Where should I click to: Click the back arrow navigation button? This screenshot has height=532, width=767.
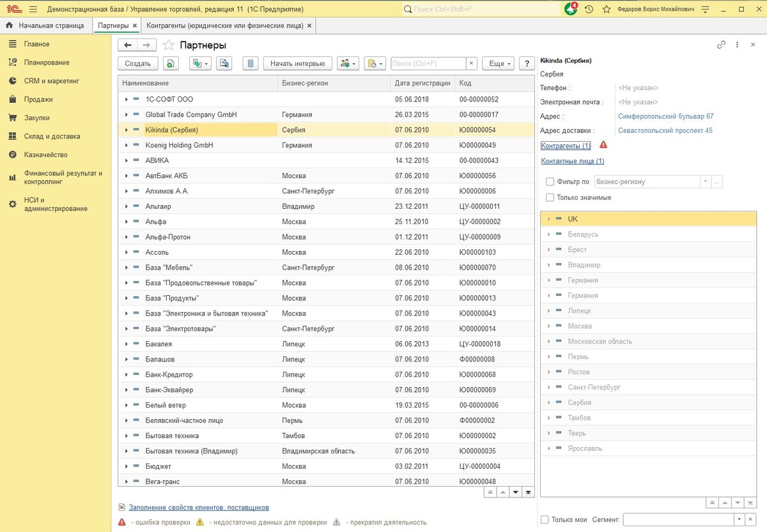point(128,45)
